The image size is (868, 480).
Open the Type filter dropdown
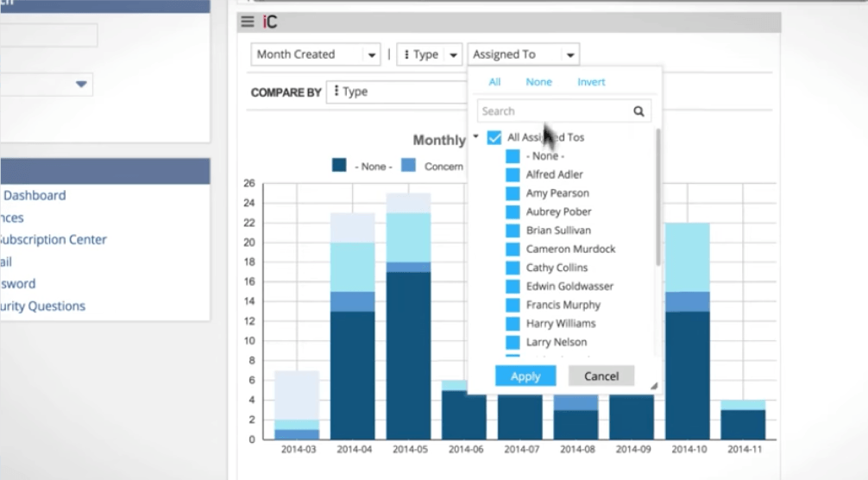429,54
